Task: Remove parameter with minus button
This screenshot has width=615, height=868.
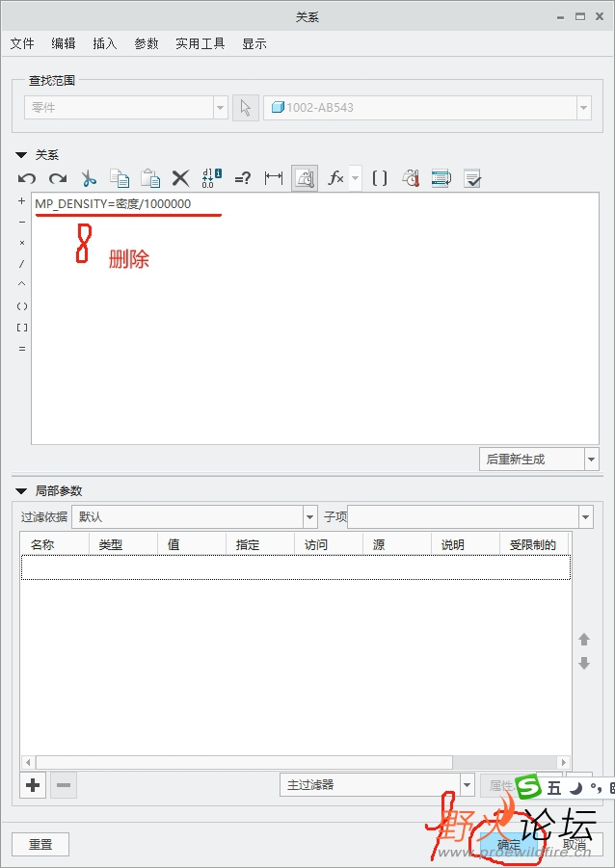Action: tap(64, 785)
